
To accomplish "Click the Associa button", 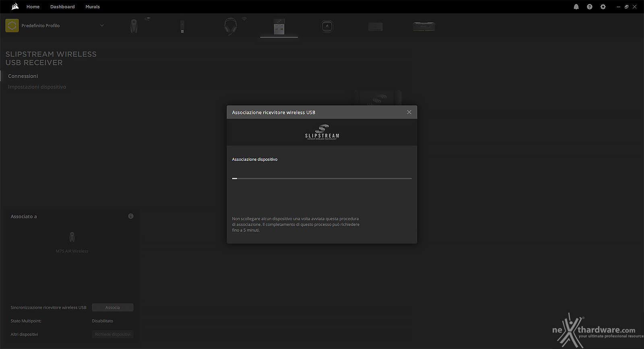I will tap(113, 308).
